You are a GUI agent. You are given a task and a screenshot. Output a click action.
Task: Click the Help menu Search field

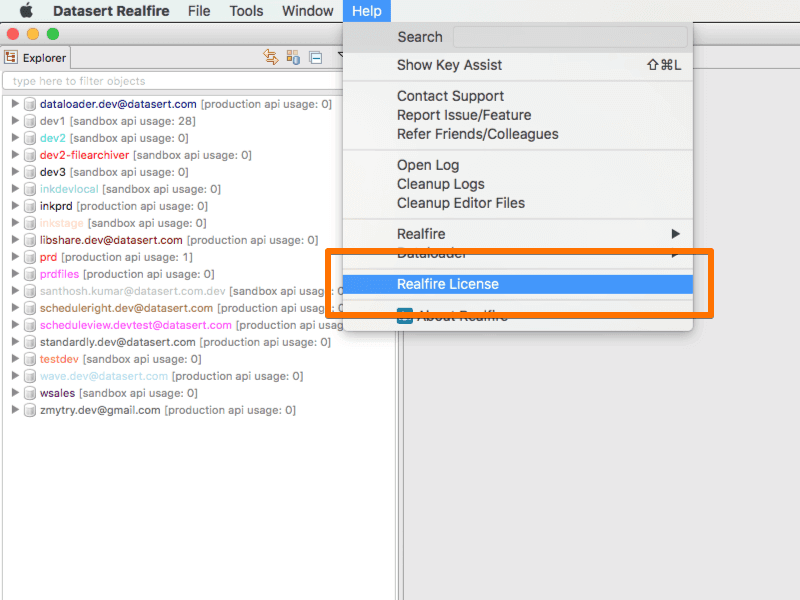click(569, 37)
